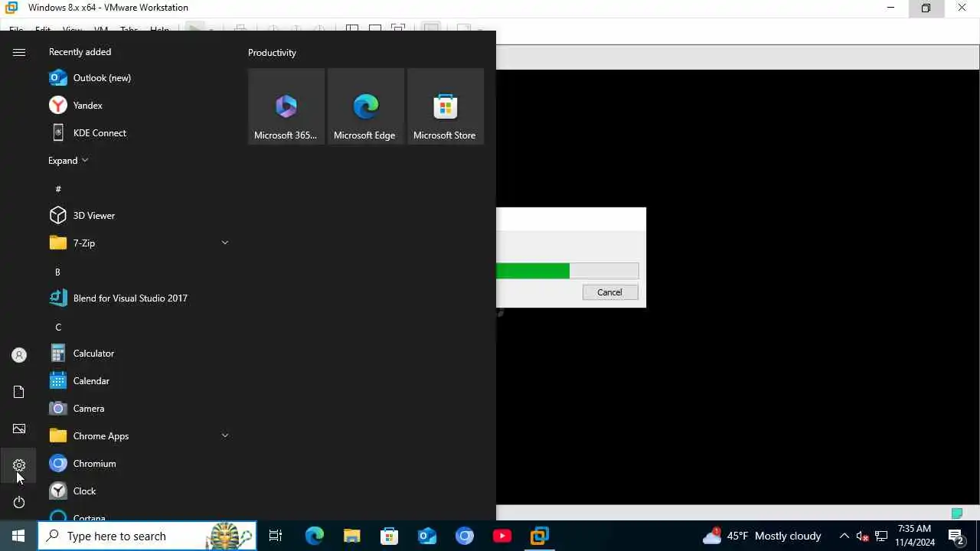
Task: Expand the Recently added list
Action: point(68,161)
